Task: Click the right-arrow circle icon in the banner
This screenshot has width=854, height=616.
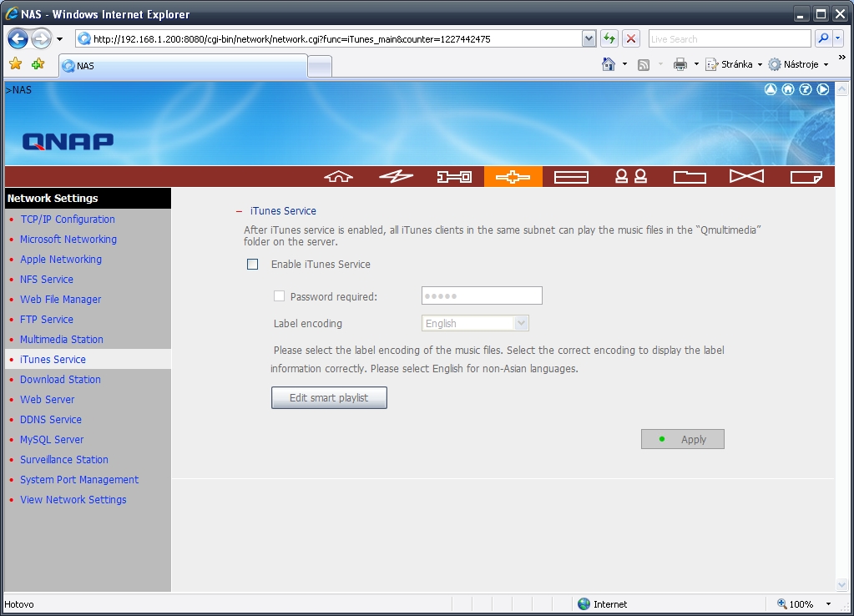Action: coord(823,89)
